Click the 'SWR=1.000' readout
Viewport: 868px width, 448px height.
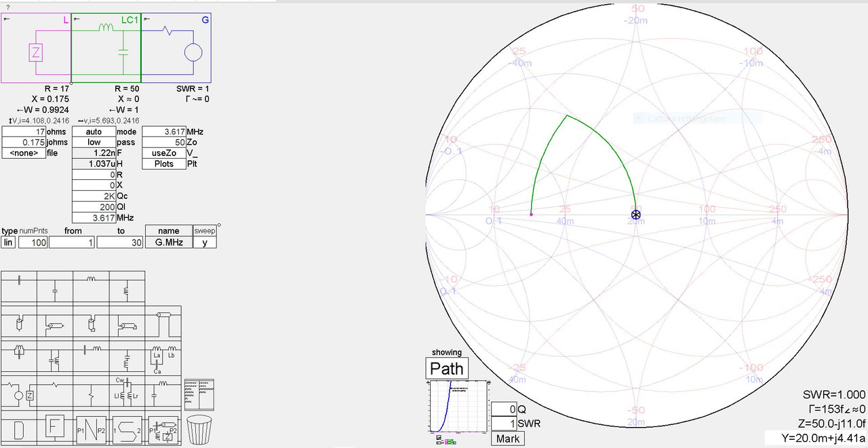point(834,394)
